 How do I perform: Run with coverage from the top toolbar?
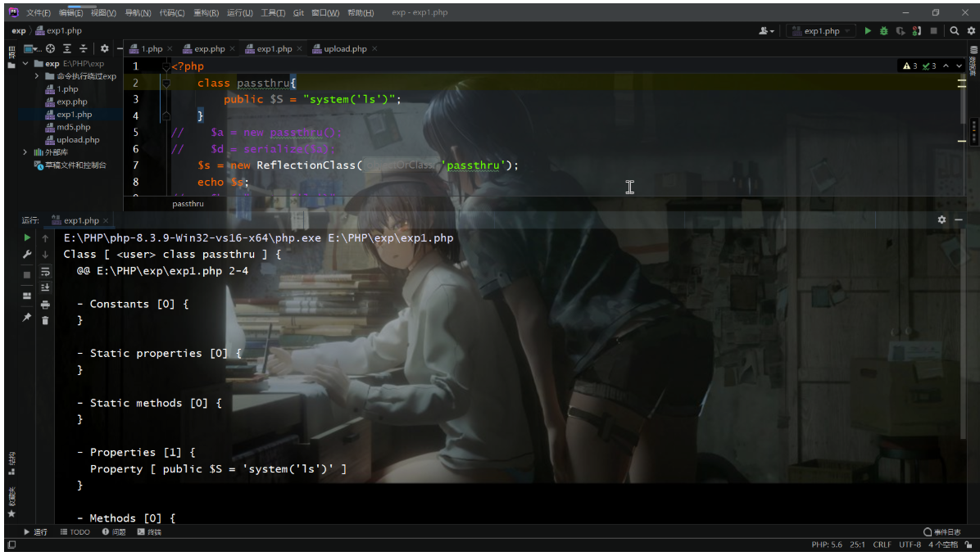point(900,30)
